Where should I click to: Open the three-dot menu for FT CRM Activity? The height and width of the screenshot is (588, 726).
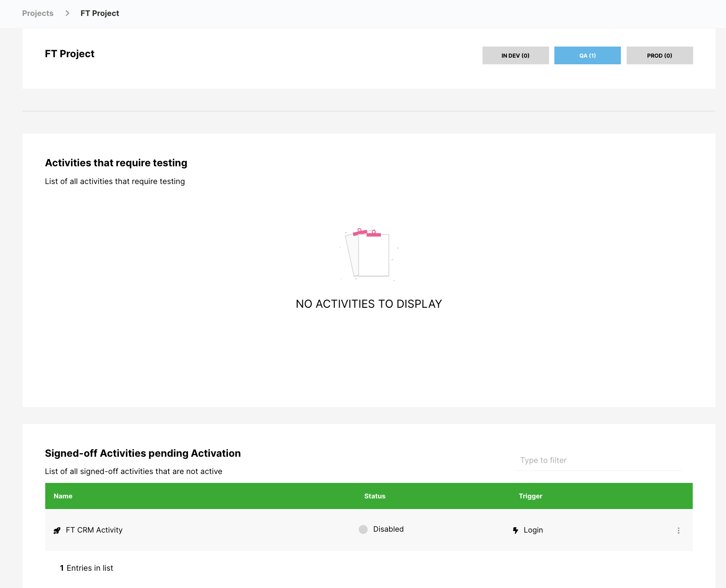(678, 530)
